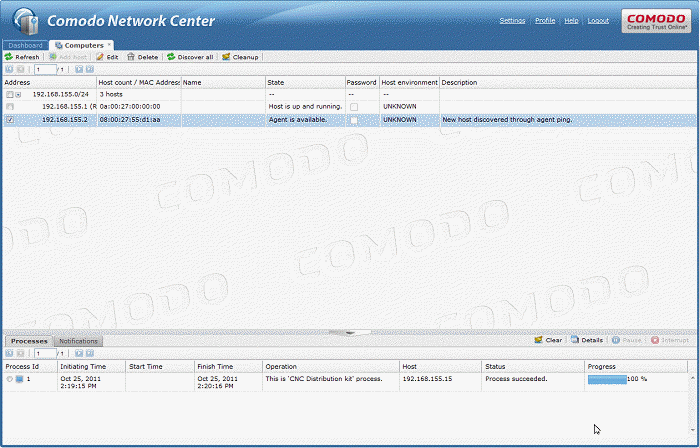Collapse the bottom panel using splitter handle
This screenshot has width=700, height=448.
pyautogui.click(x=350, y=332)
